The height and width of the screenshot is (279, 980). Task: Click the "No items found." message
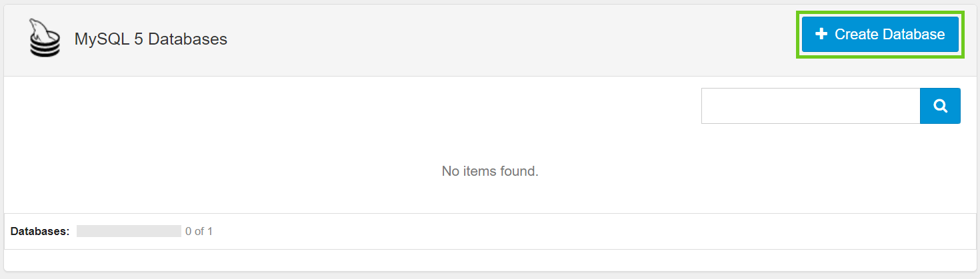pyautogui.click(x=490, y=171)
